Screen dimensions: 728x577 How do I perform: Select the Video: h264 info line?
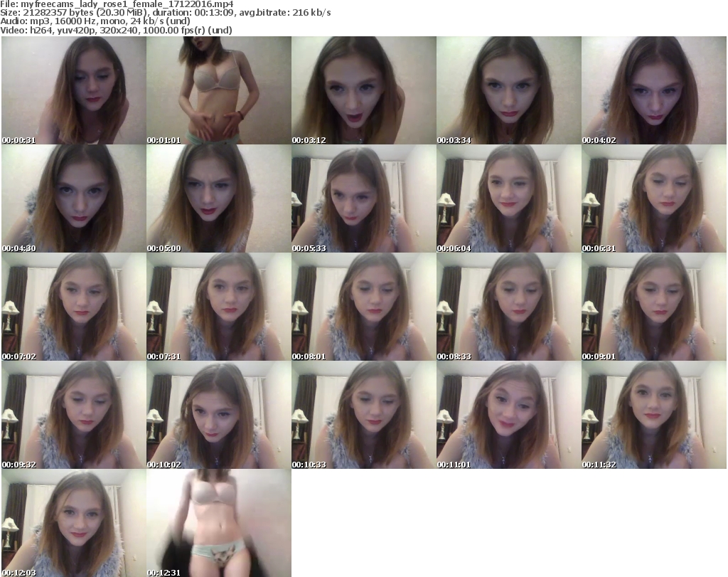[116, 30]
